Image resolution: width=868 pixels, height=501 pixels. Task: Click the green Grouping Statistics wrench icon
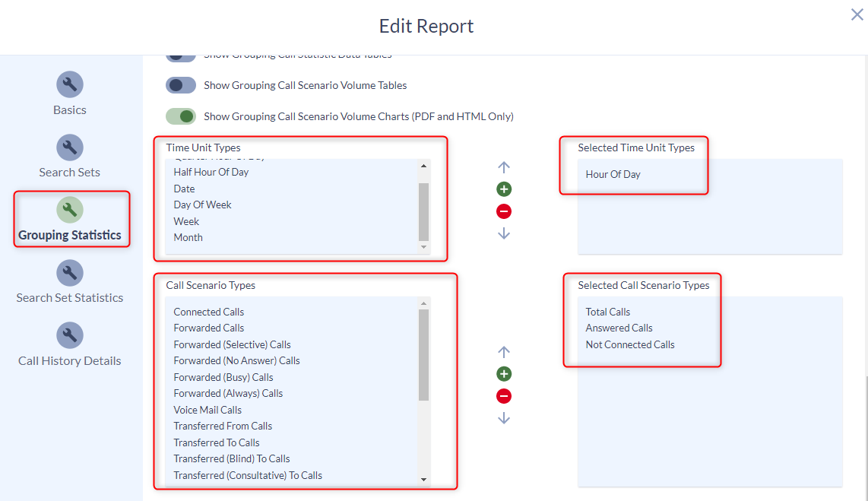tap(69, 210)
